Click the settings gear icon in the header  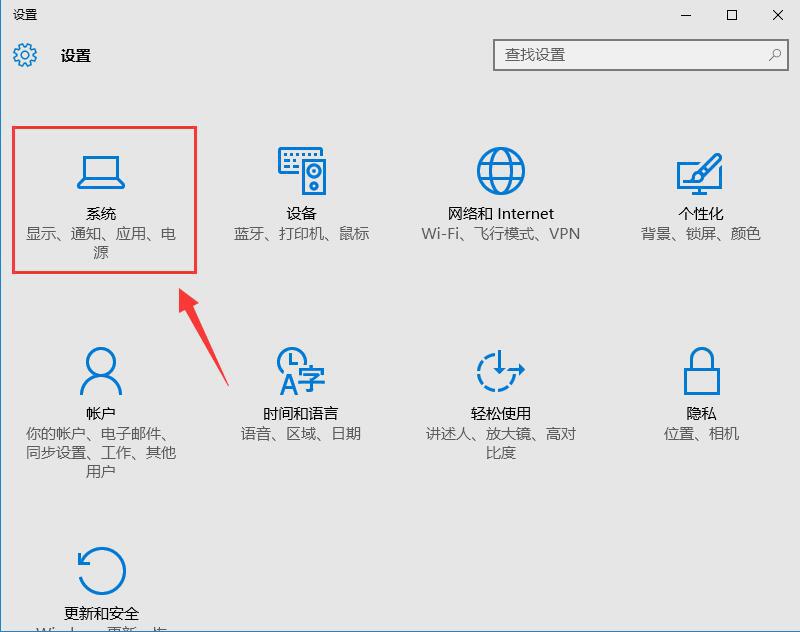click(25, 55)
